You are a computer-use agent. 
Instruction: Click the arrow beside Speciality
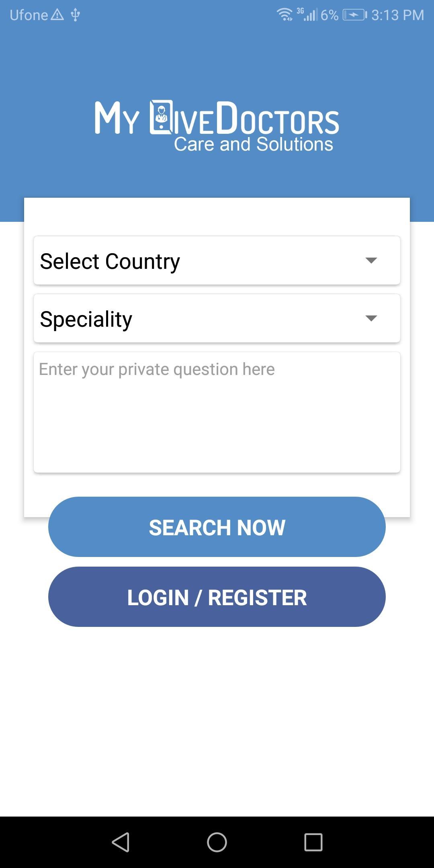click(x=371, y=318)
